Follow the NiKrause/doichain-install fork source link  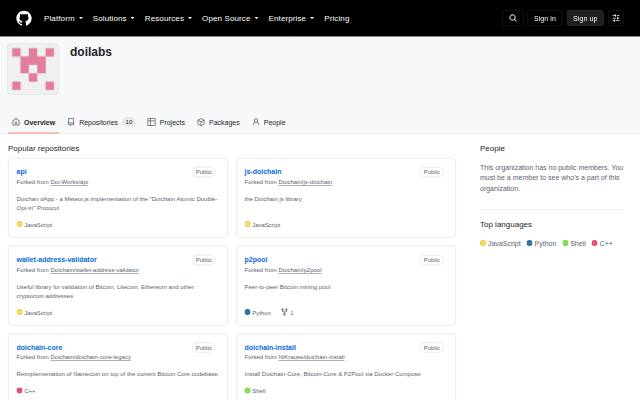click(x=311, y=357)
